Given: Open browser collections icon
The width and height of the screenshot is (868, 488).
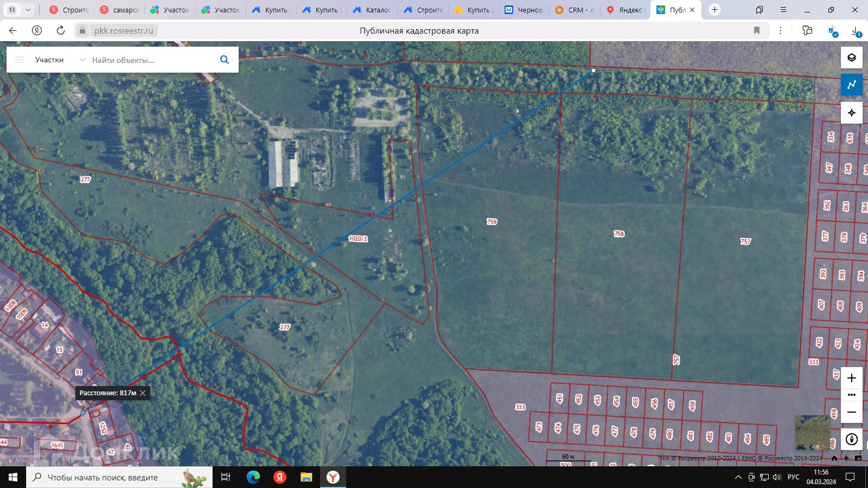Looking at the screenshot, I should click(807, 31).
